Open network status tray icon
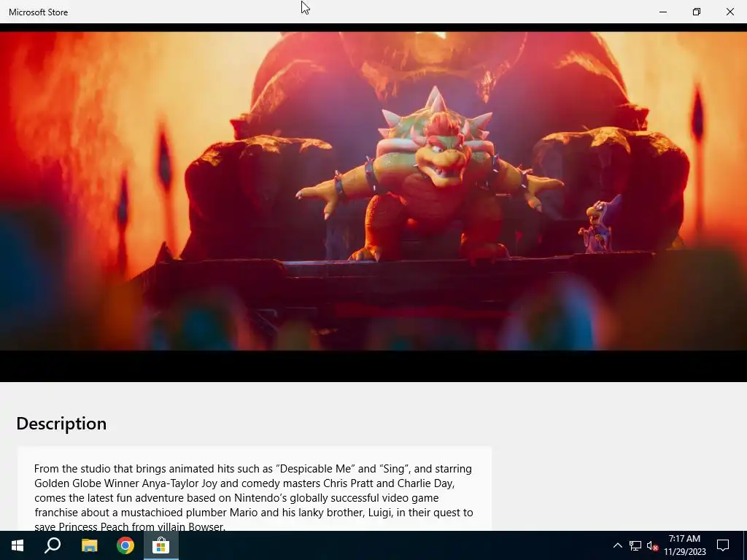Image resolution: width=747 pixels, height=560 pixels. pos(635,545)
